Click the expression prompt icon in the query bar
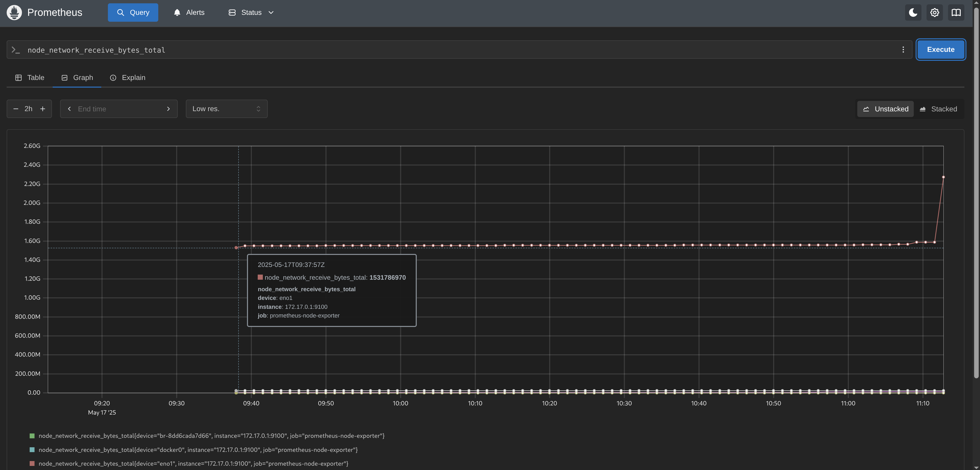 16,50
